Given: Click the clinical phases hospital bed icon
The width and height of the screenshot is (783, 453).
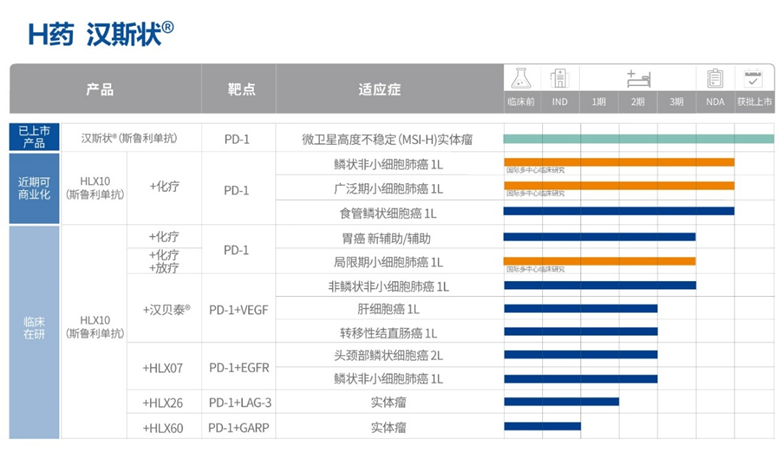Looking at the screenshot, I should pos(639,79).
